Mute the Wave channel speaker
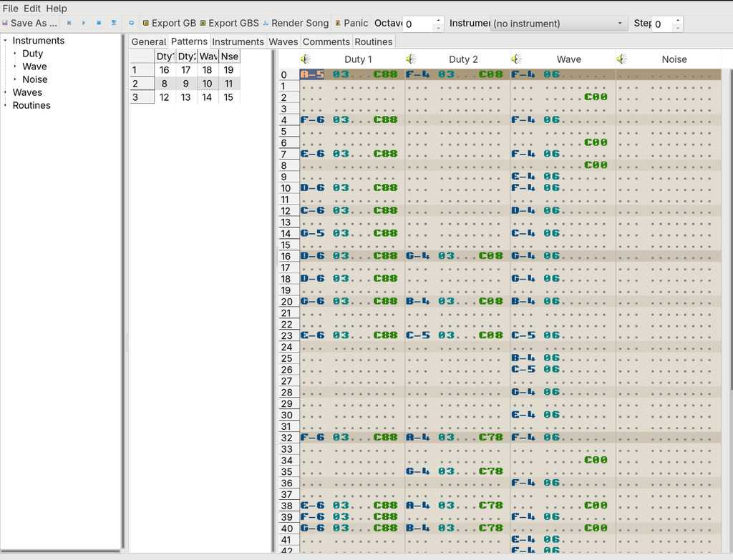 (516, 59)
